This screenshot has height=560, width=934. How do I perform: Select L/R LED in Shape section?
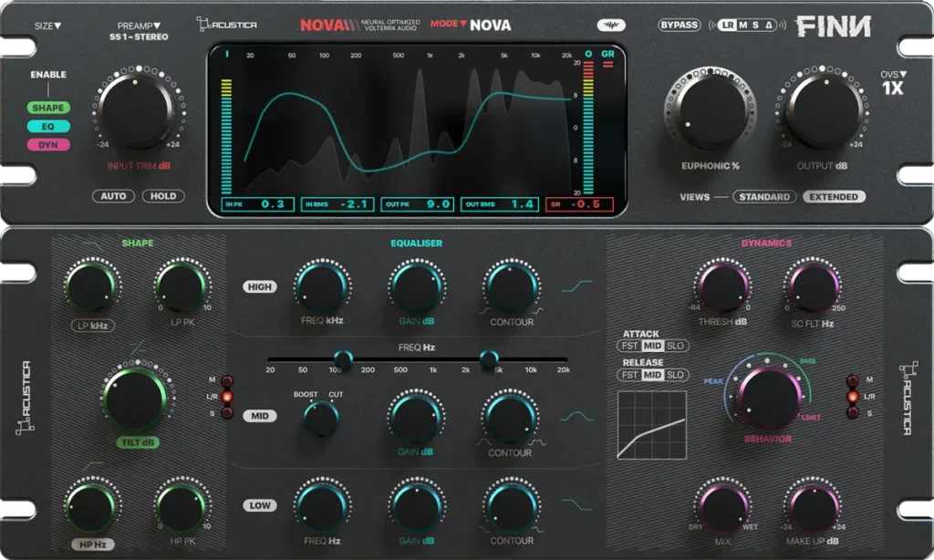[227, 397]
